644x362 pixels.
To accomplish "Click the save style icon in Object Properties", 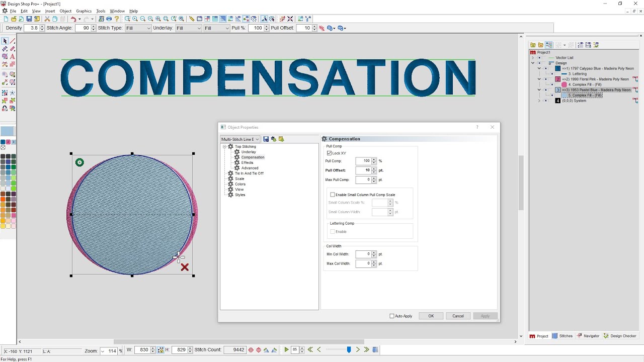I will [266, 139].
